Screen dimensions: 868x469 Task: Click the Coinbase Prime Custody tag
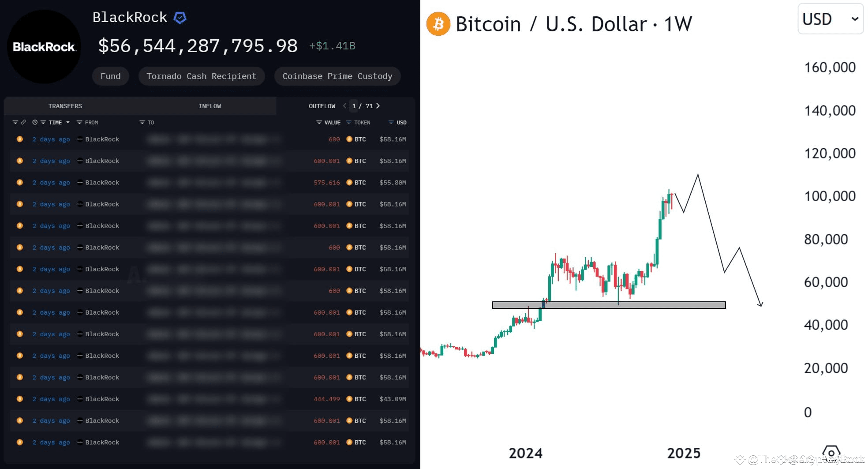[x=337, y=76]
